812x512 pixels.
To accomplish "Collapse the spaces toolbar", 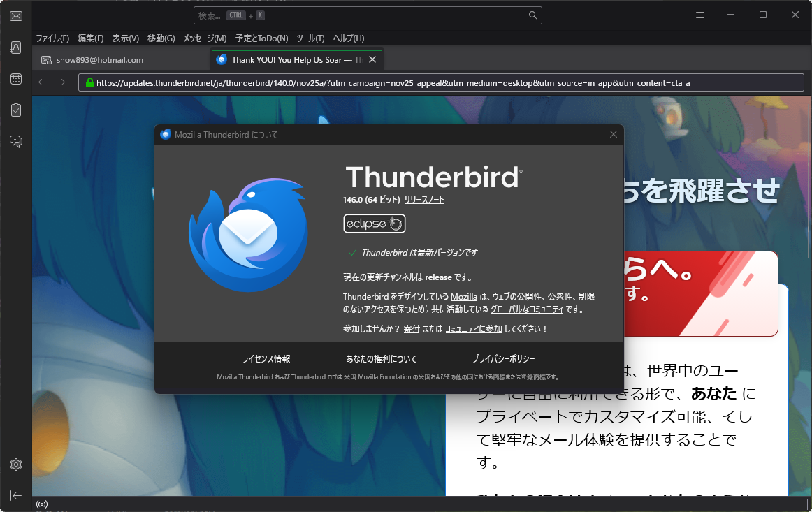I will click(15, 495).
